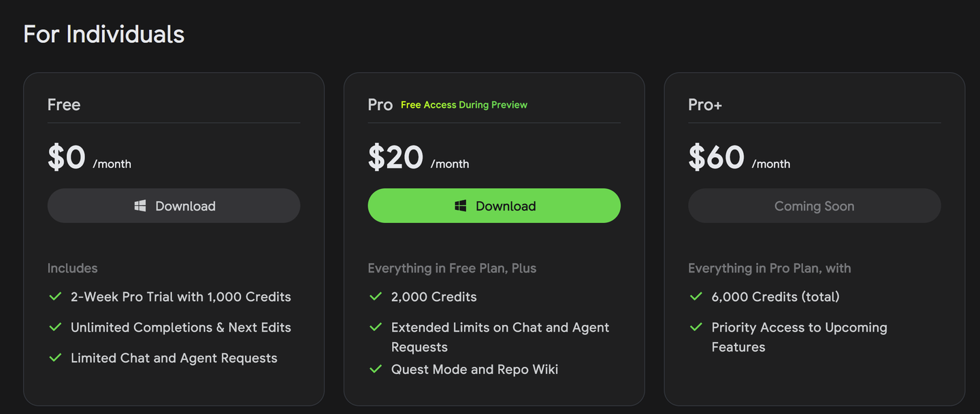This screenshot has height=414, width=980.
Task: Click the $60 /month price
Action: pos(739,158)
